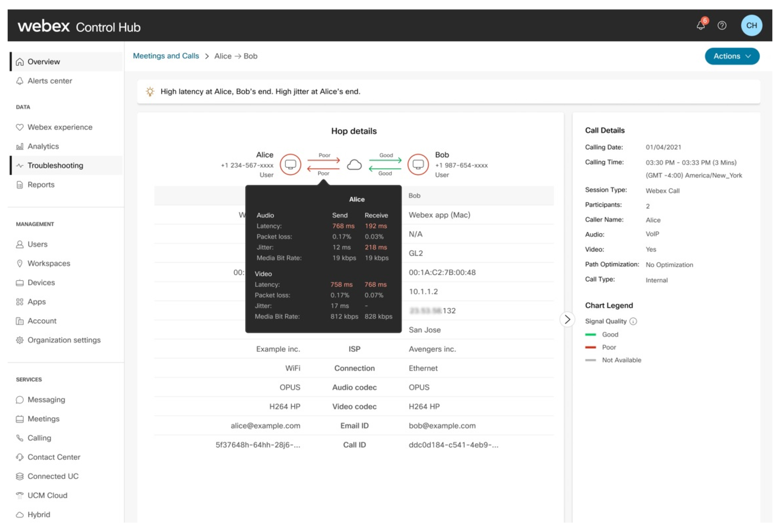This screenshot has height=532, width=780.
Task: Click the Webex app (Mac) cell
Action: [439, 215]
